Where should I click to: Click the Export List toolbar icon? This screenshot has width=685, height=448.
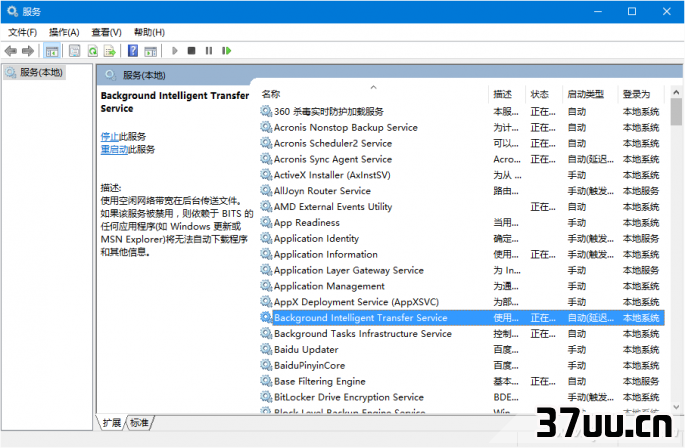(110, 51)
